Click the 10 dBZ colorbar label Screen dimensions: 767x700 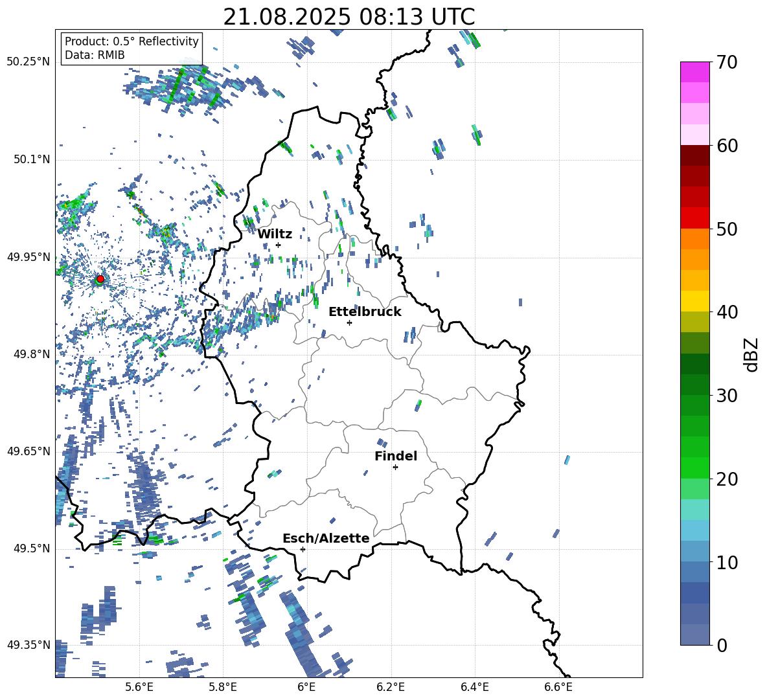pyautogui.click(x=727, y=562)
